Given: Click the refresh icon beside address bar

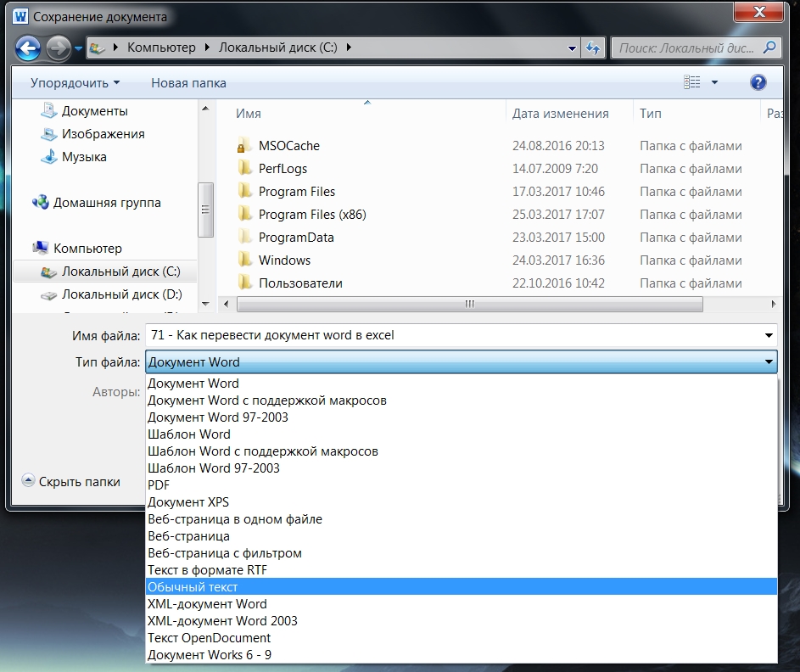Looking at the screenshot, I should coord(593,48).
